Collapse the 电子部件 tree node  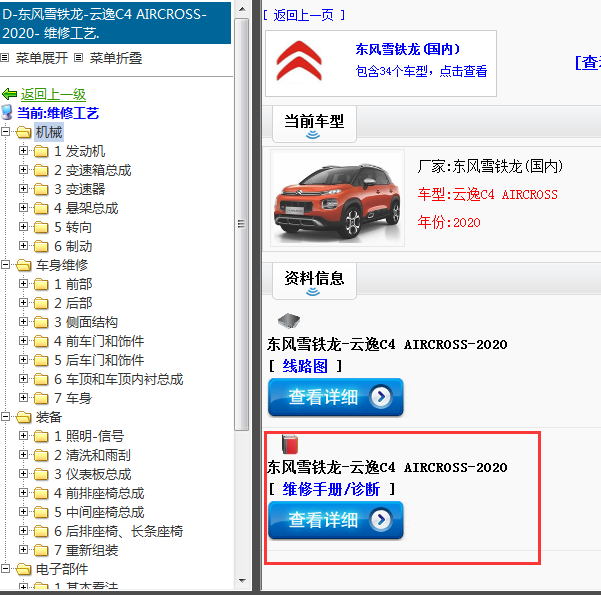tap(5, 569)
